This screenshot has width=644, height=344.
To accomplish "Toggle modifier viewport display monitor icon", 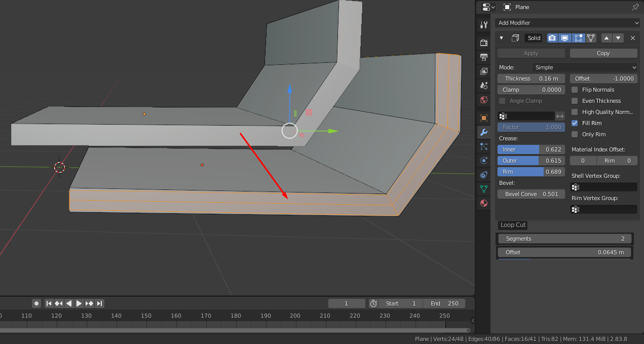I will [564, 38].
